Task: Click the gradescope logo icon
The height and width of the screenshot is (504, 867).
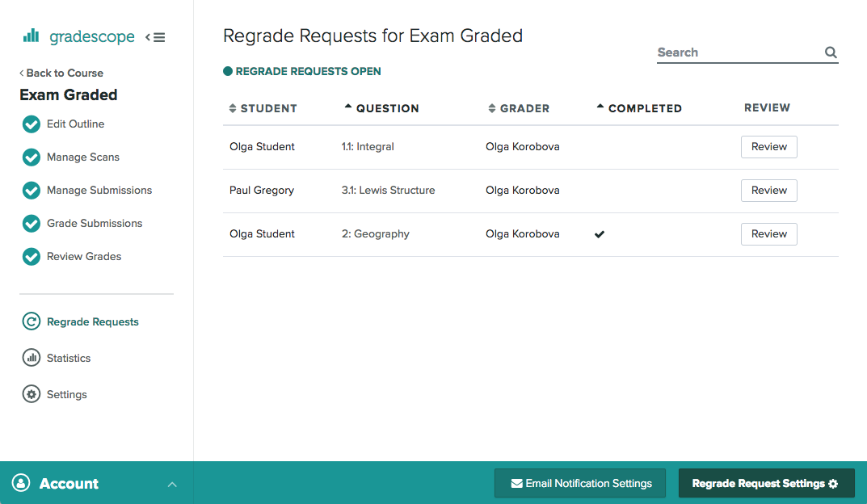Action: pos(31,36)
